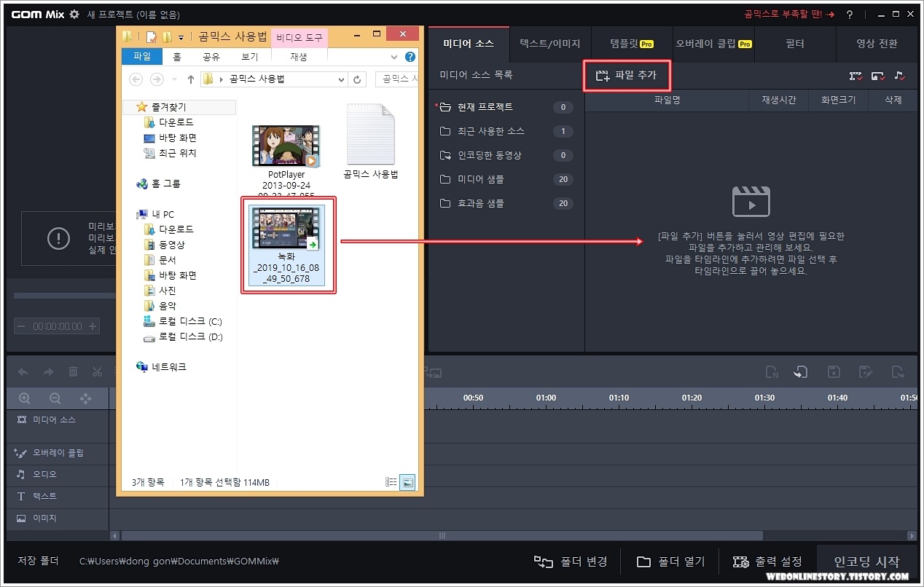Open Explorer 홈 ribbon tab
The width and height of the screenshot is (924, 587).
point(177,57)
